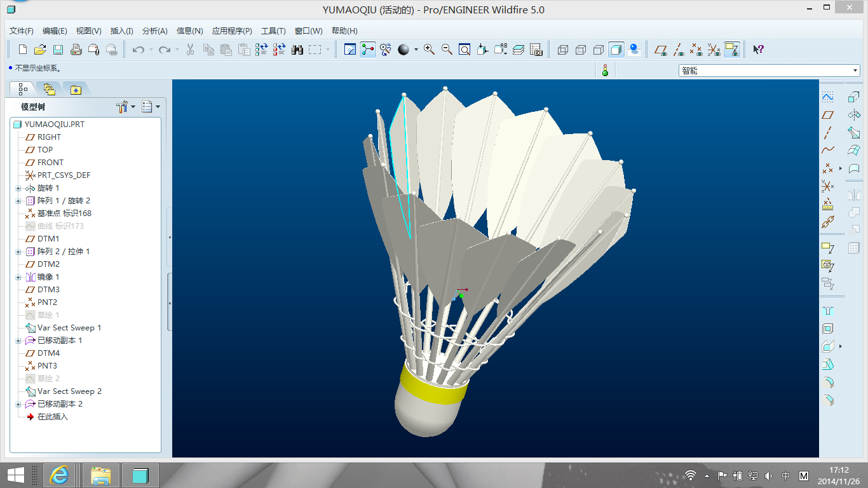868x488 pixels.
Task: Select Var Sect Sweep 2 in model tree
Action: click(69, 391)
